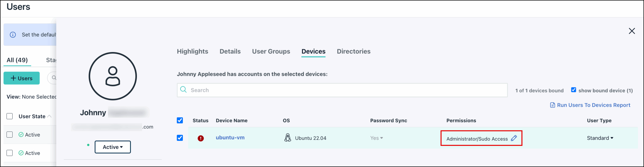Click the pencil icon beside Administrator/Sudo Access
Image resolution: width=644 pixels, height=167 pixels.
514,138
